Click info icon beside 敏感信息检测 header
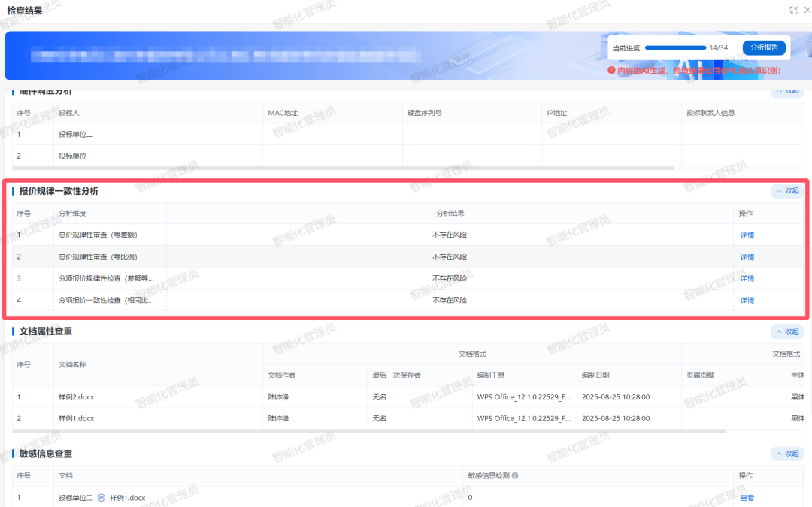The image size is (812, 507). 515,475
